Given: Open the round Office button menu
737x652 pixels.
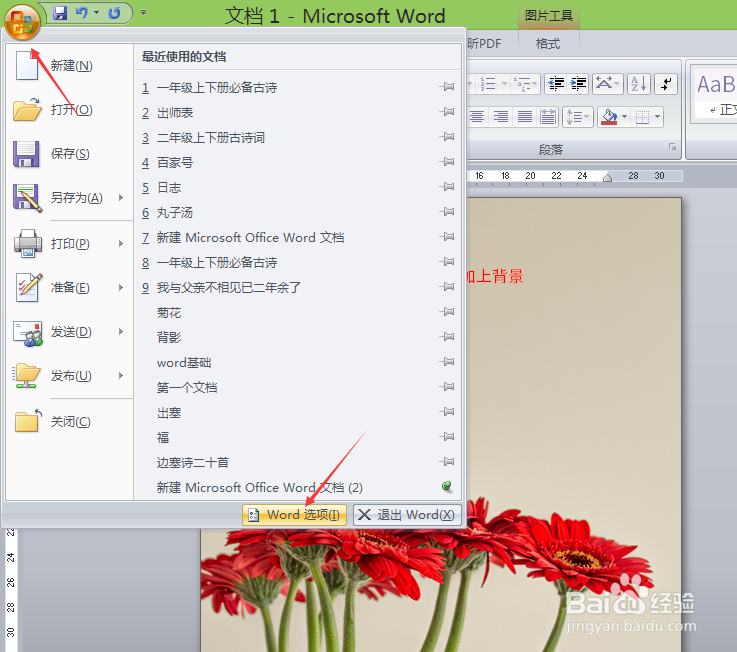Looking at the screenshot, I should [x=22, y=22].
